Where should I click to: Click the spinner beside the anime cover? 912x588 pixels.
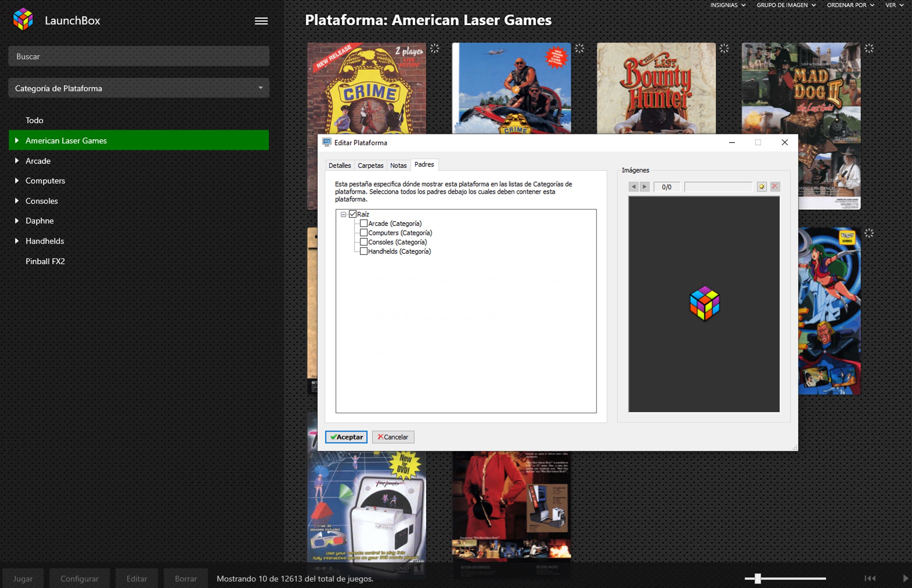869,233
